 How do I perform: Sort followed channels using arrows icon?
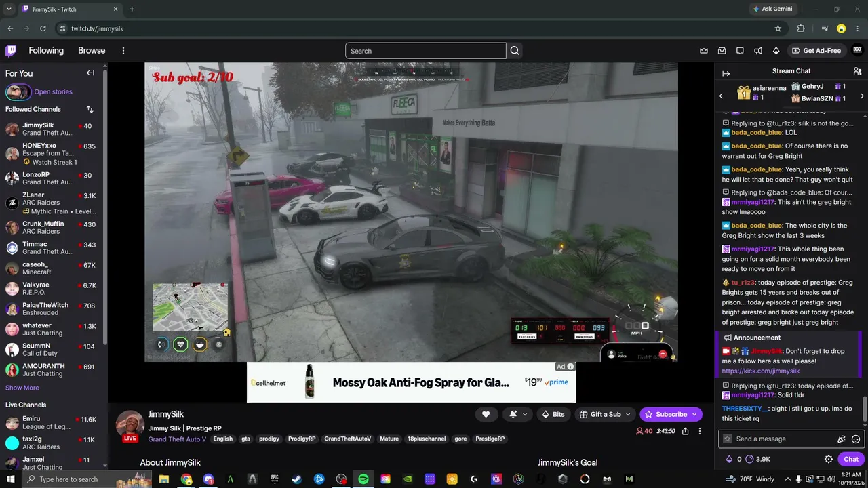(90, 109)
